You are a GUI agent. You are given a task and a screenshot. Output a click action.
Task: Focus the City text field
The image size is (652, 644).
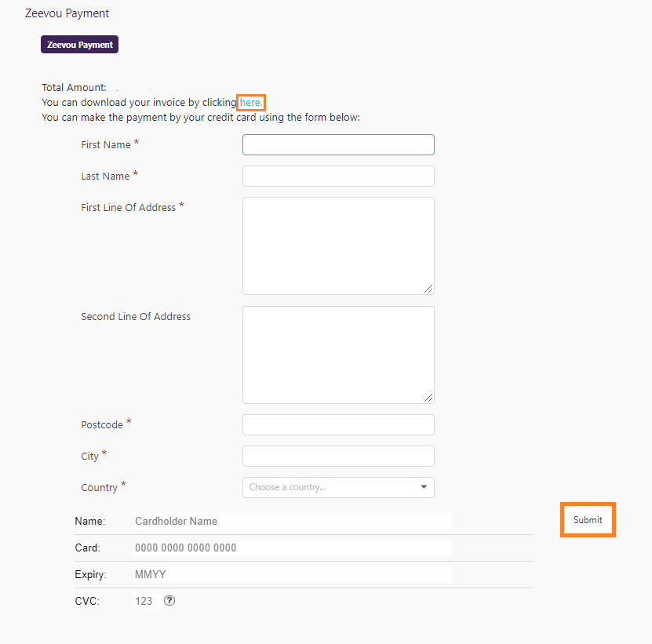pos(338,456)
